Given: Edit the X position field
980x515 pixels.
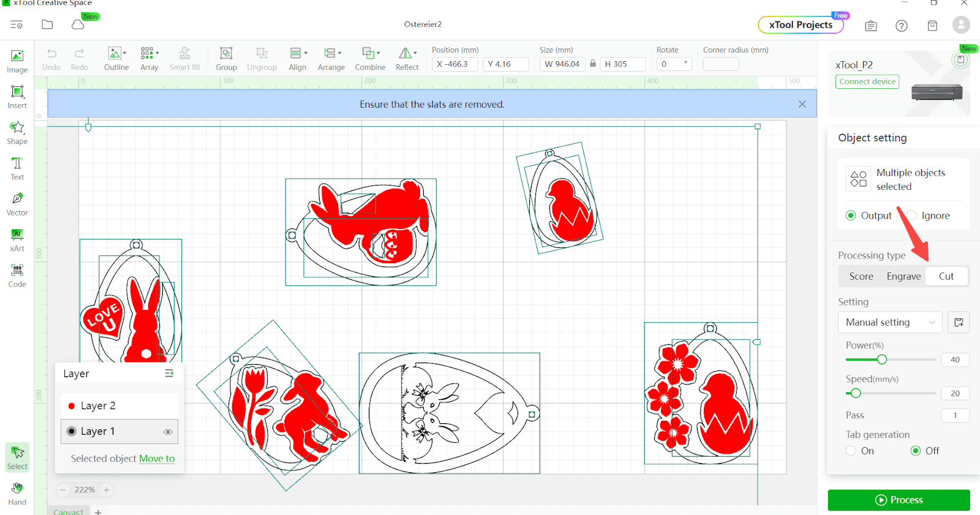Looking at the screenshot, I should 454,64.
